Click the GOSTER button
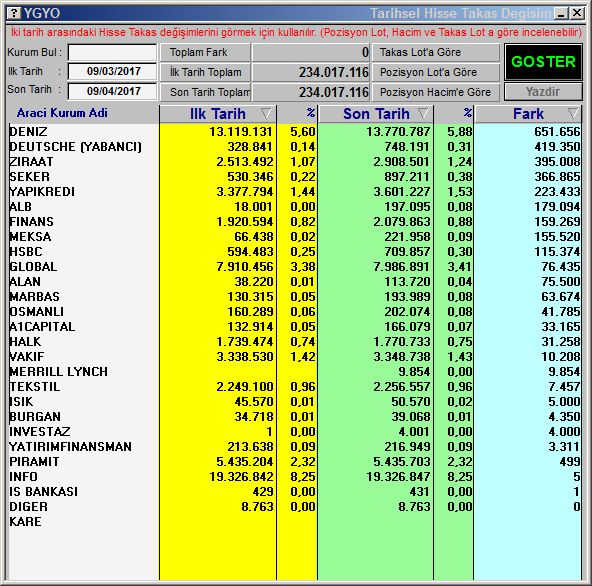Viewport: 592px width, 586px height. coord(543,62)
